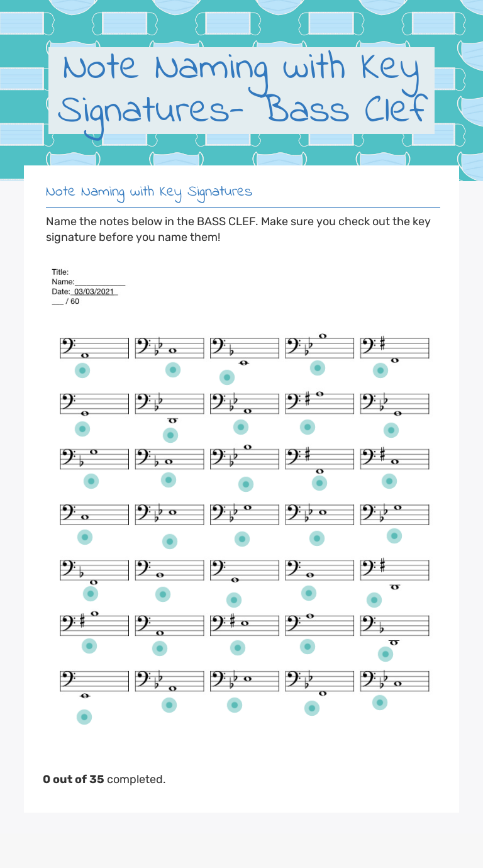Click answer dot under third staff, third row

pos(246,484)
